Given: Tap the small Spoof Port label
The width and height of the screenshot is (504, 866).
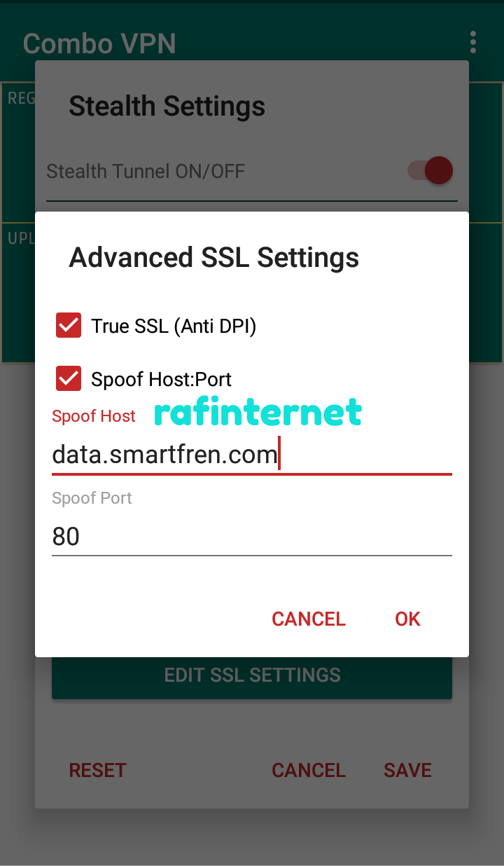Looking at the screenshot, I should click(x=92, y=498).
